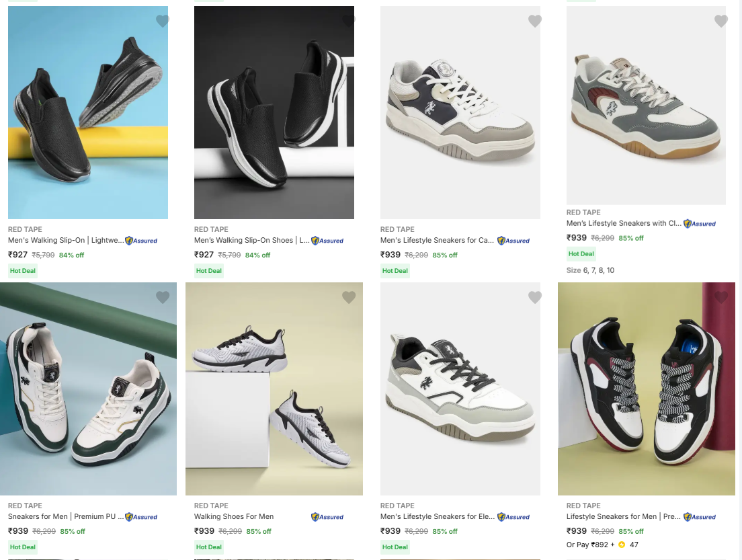
Task: Toggle wishlist heart on black-background slip-on shoes
Action: point(349,22)
